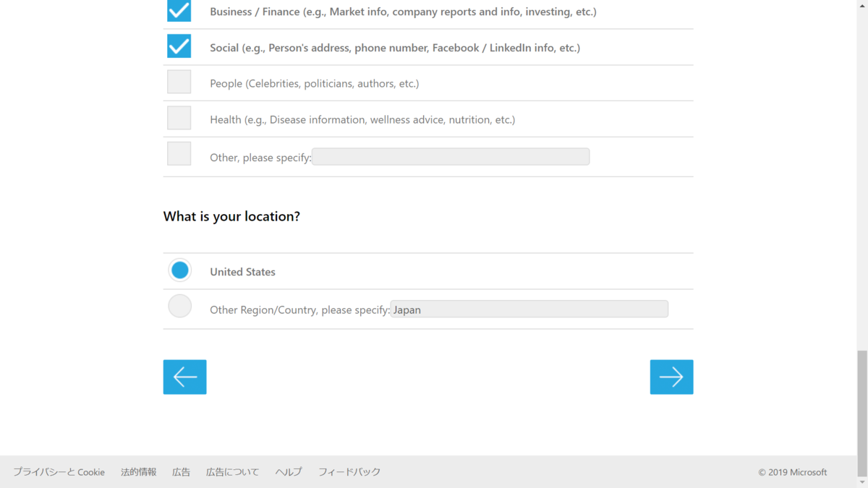
Task: Click the next arrow button
Action: click(x=671, y=377)
